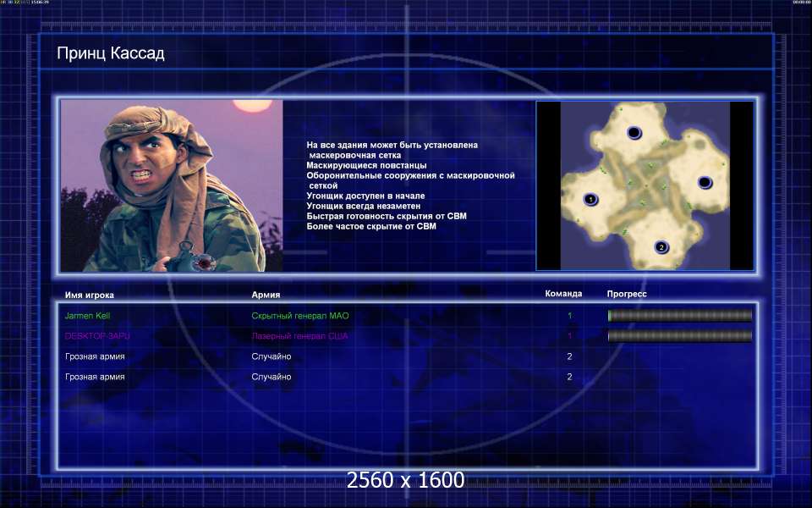The width and height of the screenshot is (812, 508).
Task: Select player name 'DESKTOP-3APU'
Action: click(x=97, y=336)
